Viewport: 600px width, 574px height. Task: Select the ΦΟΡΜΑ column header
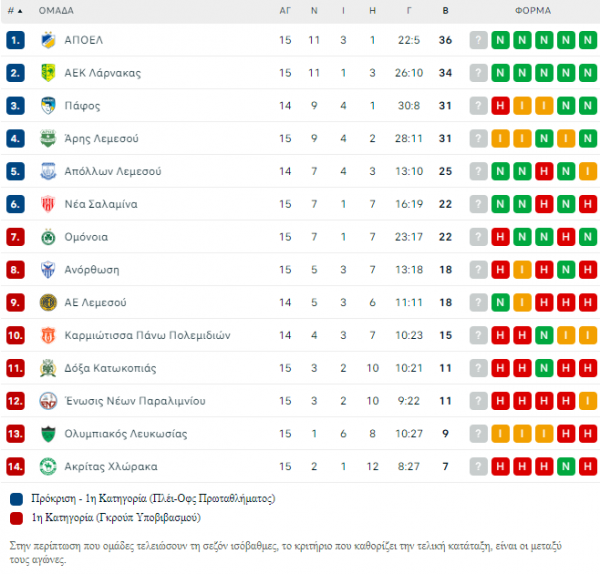(533, 11)
